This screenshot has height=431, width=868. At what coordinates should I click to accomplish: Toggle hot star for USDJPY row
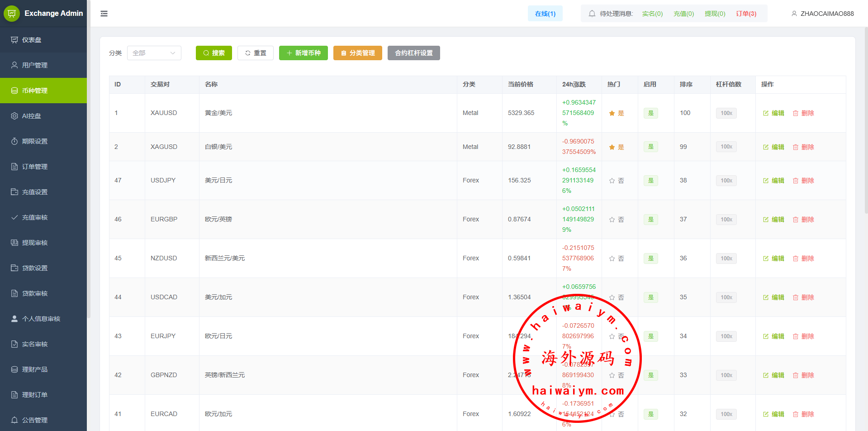(612, 181)
